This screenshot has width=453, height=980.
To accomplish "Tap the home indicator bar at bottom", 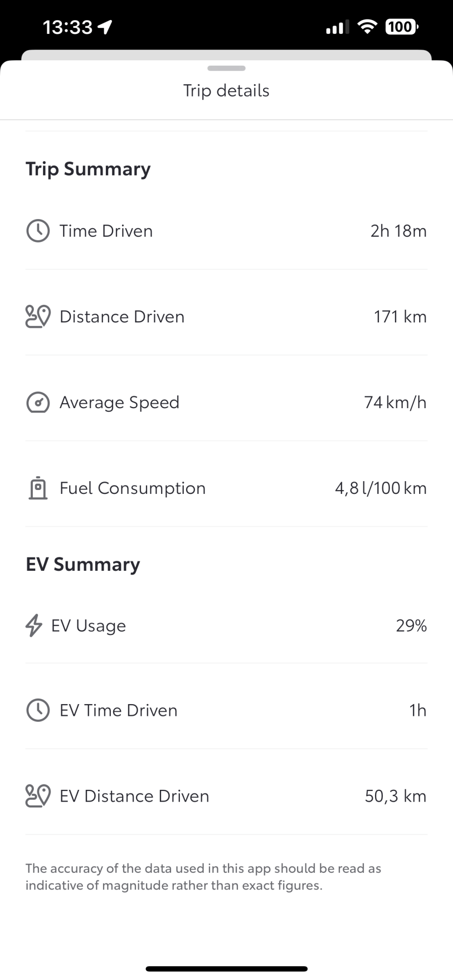I will click(226, 969).
